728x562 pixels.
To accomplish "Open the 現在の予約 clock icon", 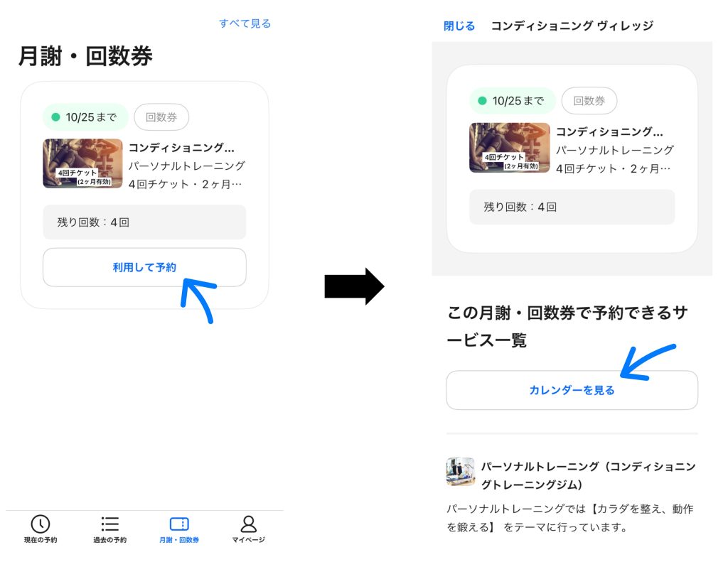I will point(41,524).
